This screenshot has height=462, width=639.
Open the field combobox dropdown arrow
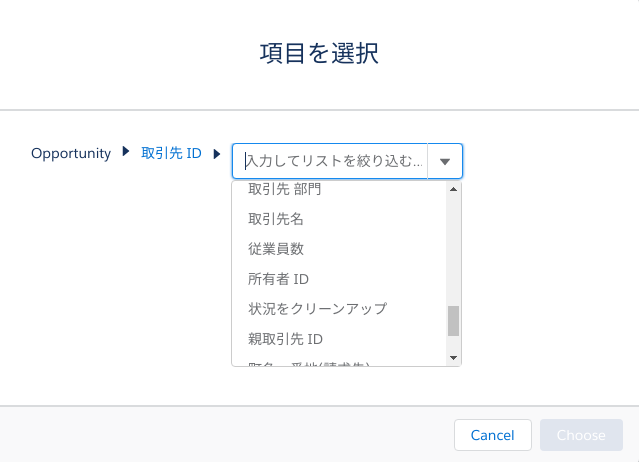click(445, 161)
